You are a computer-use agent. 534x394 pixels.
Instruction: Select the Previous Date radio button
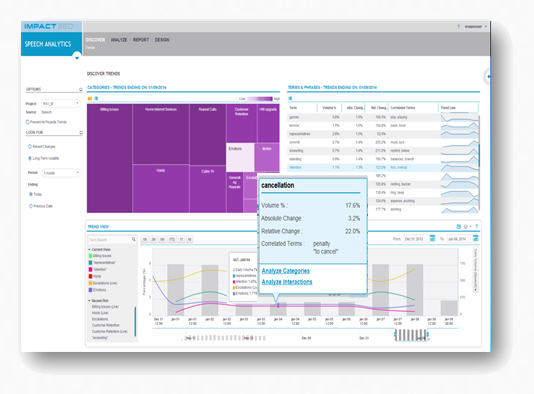[x=31, y=206]
